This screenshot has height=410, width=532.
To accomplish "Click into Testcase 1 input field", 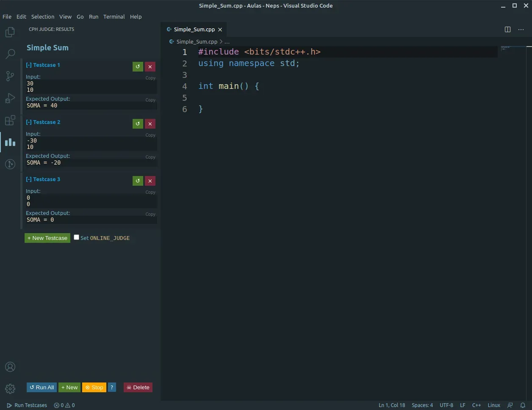I will [91, 87].
